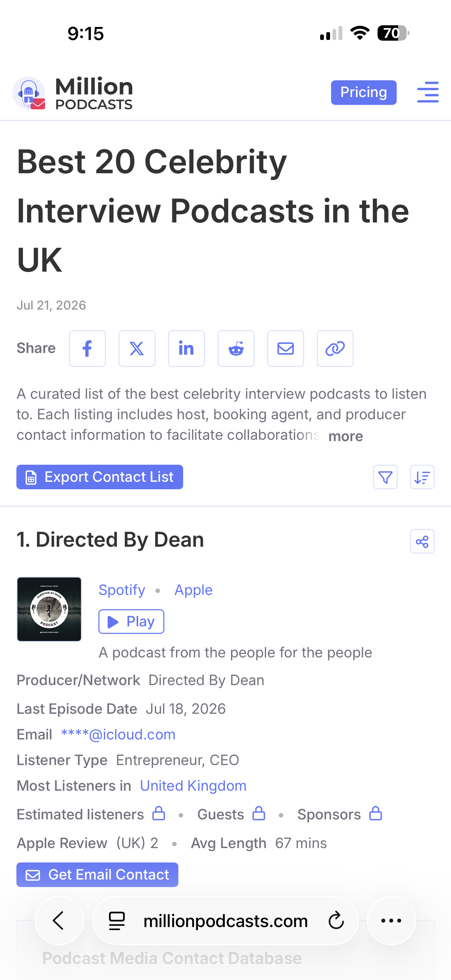
Task: Expand the description with 'more'
Action: point(346,436)
